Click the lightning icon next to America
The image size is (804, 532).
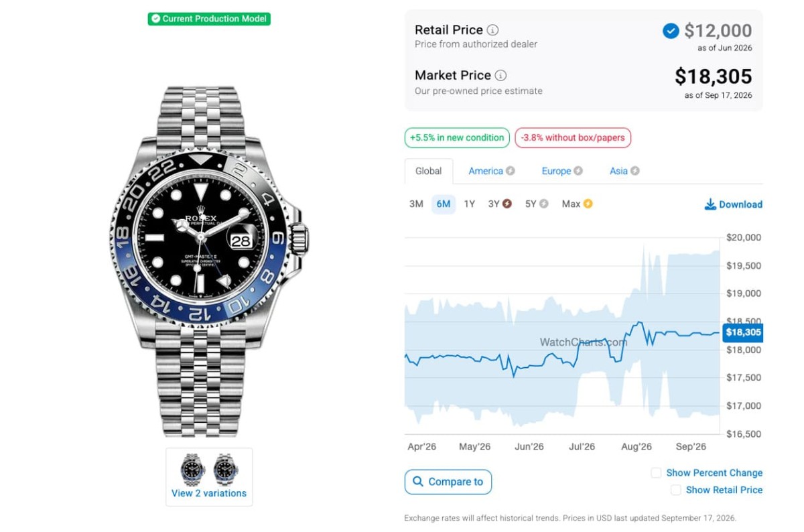[511, 171]
